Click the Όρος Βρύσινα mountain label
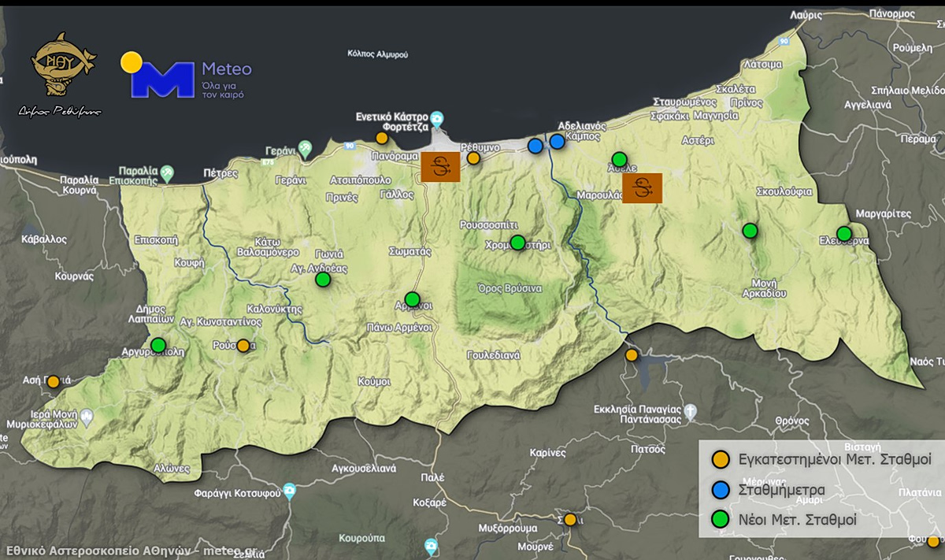 [x=510, y=288]
